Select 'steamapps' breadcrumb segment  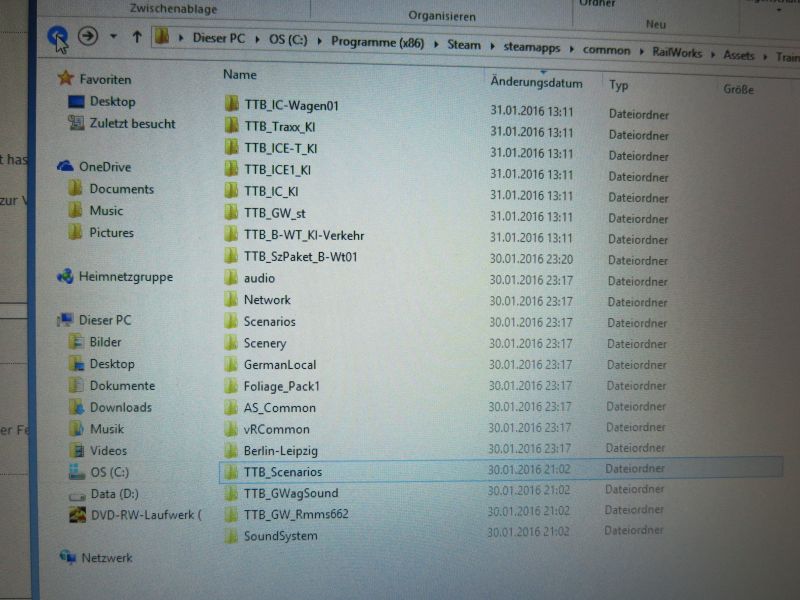tap(532, 47)
